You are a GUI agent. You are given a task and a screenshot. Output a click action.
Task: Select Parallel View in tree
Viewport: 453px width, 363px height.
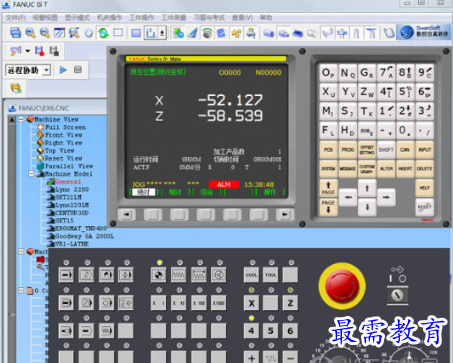69,166
